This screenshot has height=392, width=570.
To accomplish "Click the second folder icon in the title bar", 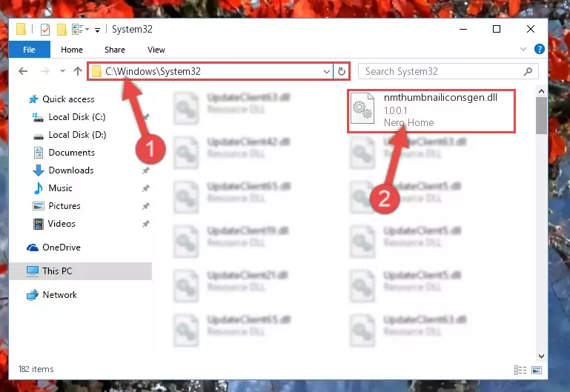I will click(x=62, y=29).
